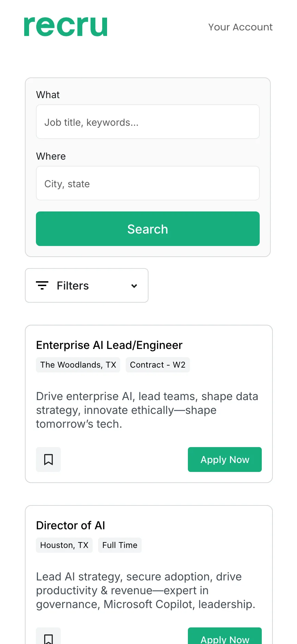The width and height of the screenshot is (297, 644).
Task: Focus the Job title, keywords input
Action: 148,122
